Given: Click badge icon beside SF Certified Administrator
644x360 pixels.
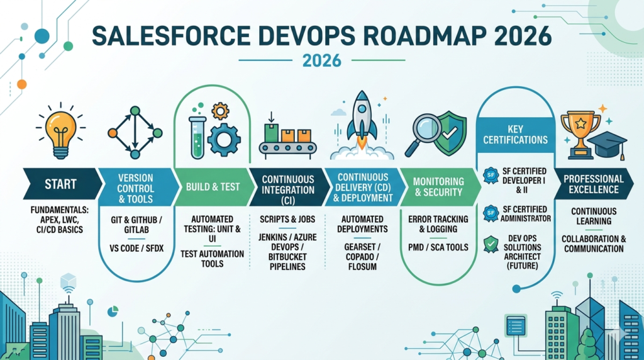Looking at the screenshot, I should [x=491, y=213].
